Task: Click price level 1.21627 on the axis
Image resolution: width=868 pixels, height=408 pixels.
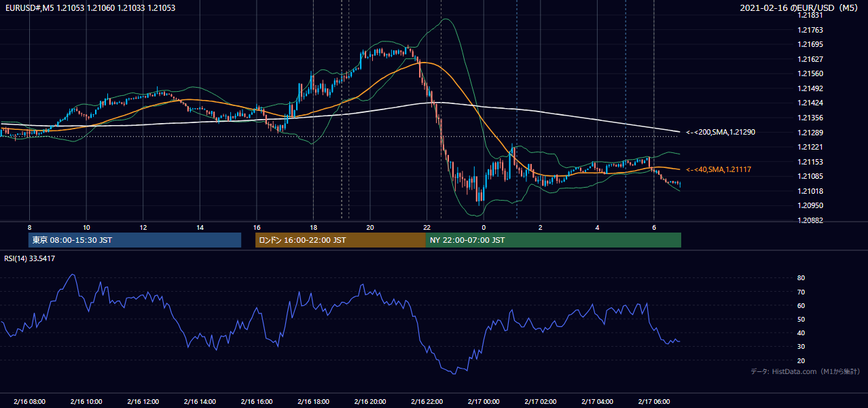Action: click(x=811, y=59)
